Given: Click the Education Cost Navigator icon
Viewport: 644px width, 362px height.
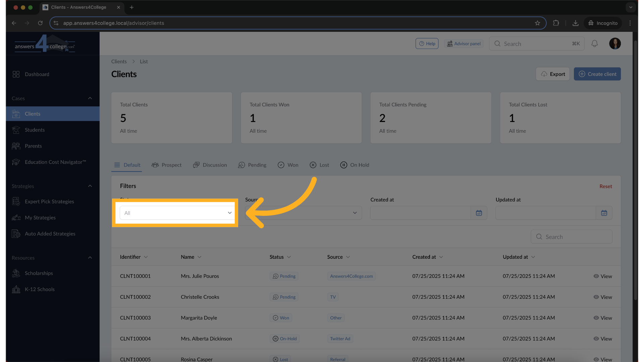Looking at the screenshot, I should pyautogui.click(x=16, y=162).
